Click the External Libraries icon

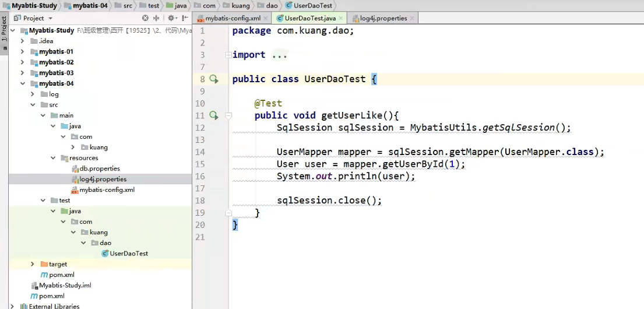click(24, 306)
